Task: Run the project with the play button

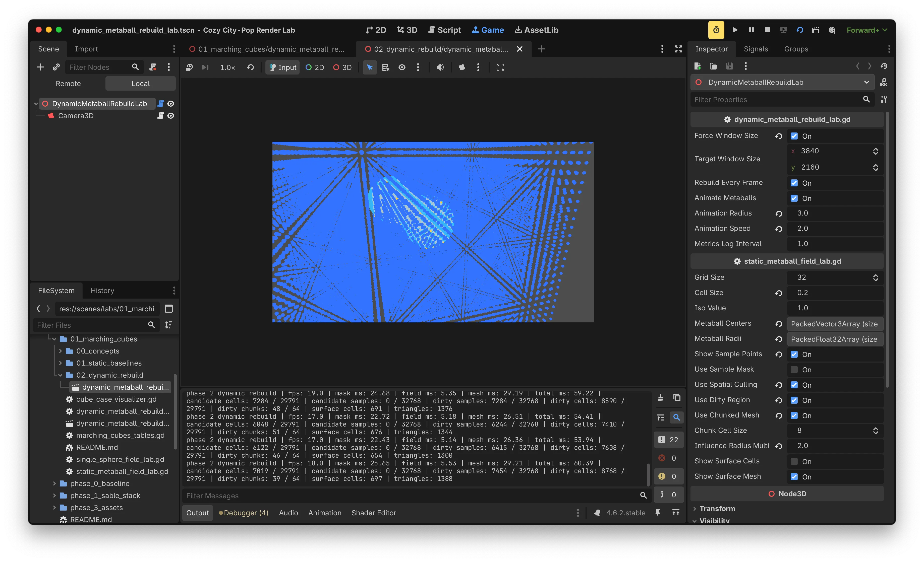Action: (x=735, y=30)
